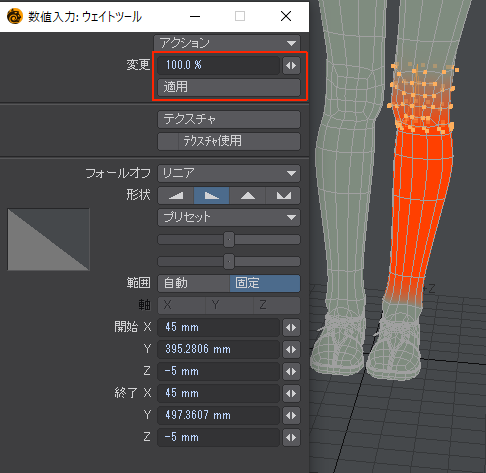The image size is (486, 473).
Task: Click the 変更 percentage stepper arrows
Action: pos(291,65)
